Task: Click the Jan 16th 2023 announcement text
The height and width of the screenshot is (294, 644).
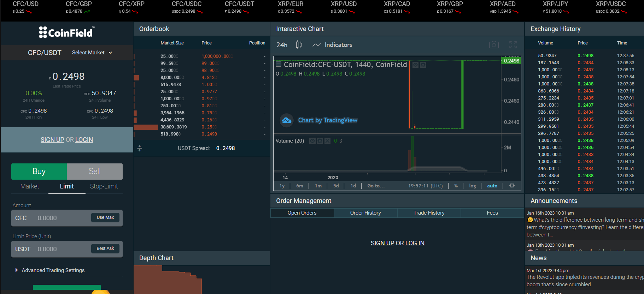Action: (585, 227)
